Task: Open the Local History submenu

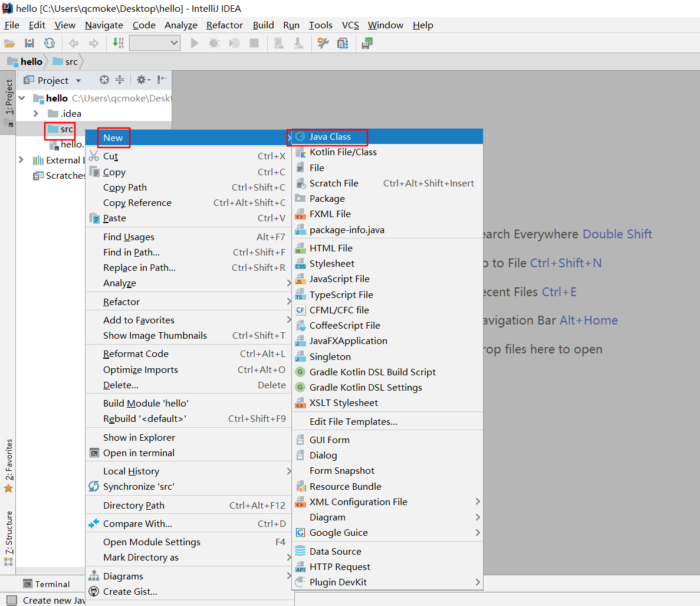Action: tap(189, 471)
